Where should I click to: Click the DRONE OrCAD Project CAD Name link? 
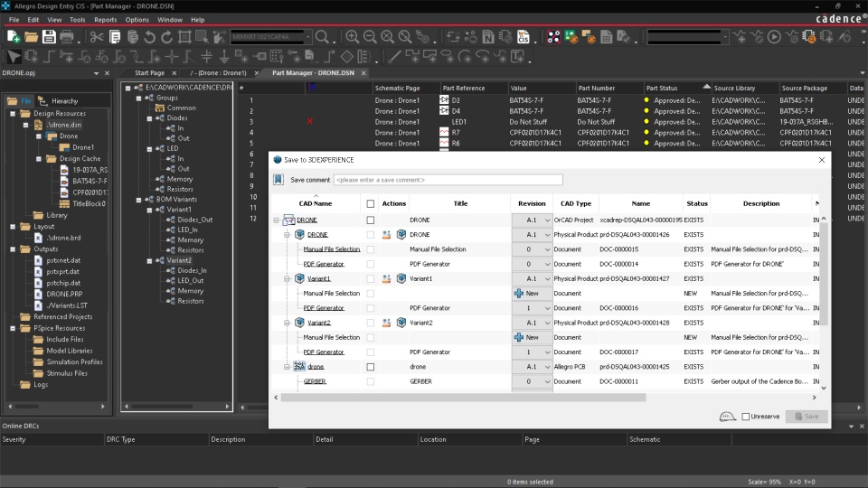307,220
